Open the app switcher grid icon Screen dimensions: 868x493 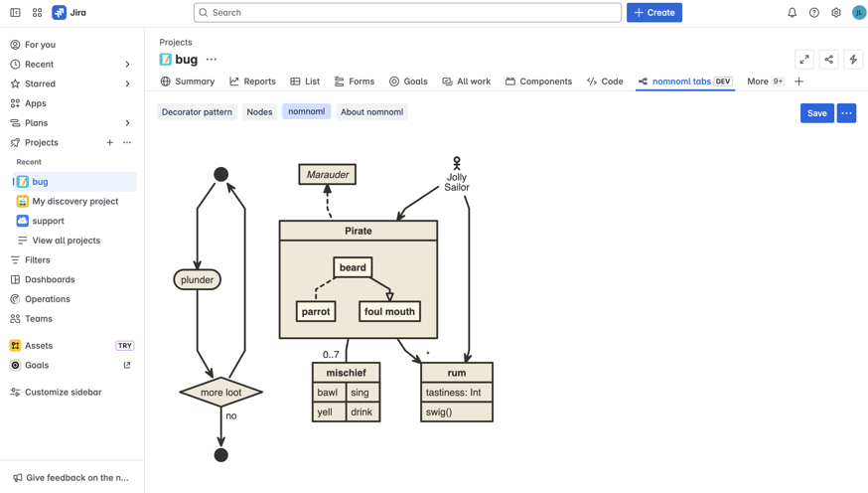(37, 12)
